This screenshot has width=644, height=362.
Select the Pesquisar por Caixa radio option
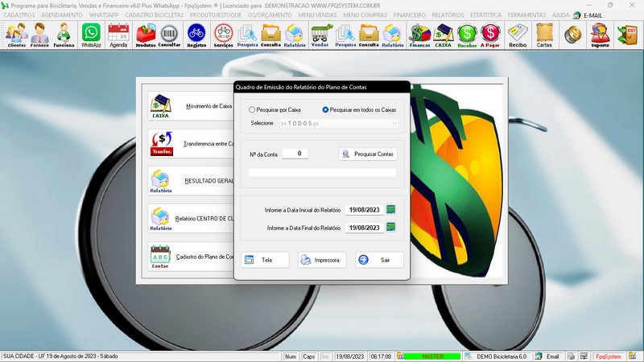point(253,109)
